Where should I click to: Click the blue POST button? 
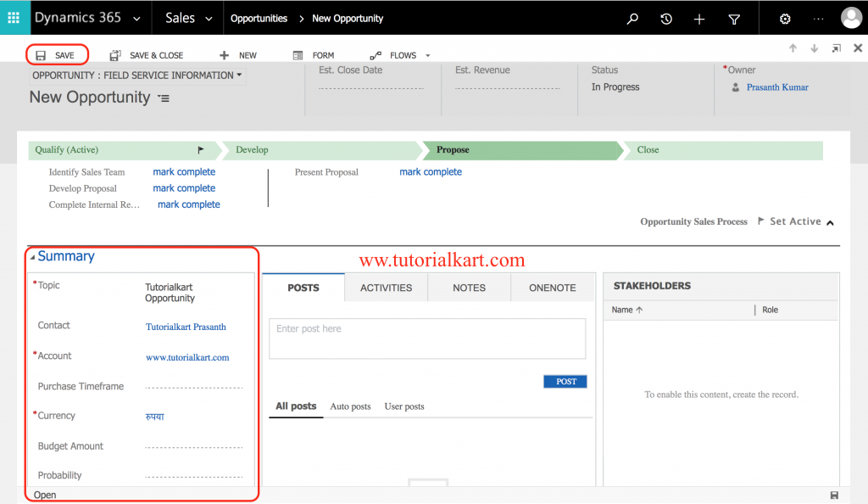pyautogui.click(x=565, y=382)
